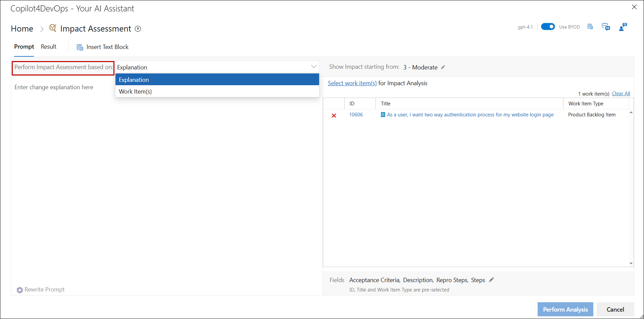Open the Select work item(s) link
The image size is (644, 319).
[x=352, y=83]
